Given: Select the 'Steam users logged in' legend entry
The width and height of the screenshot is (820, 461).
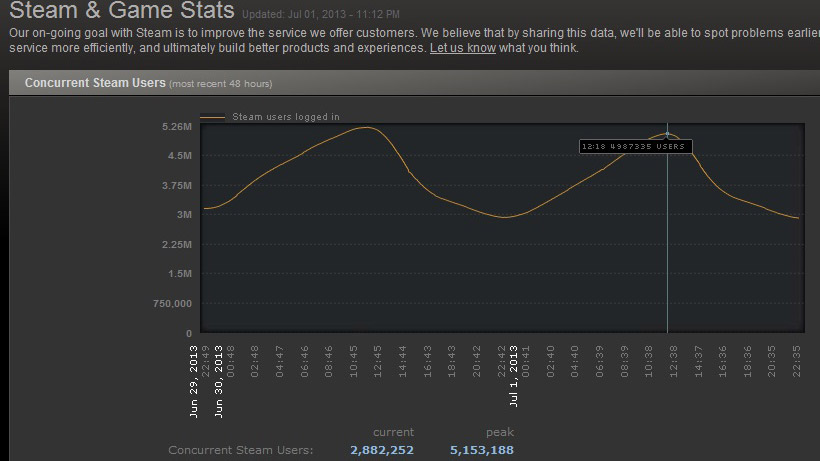Looking at the screenshot, I should click(x=286, y=117).
